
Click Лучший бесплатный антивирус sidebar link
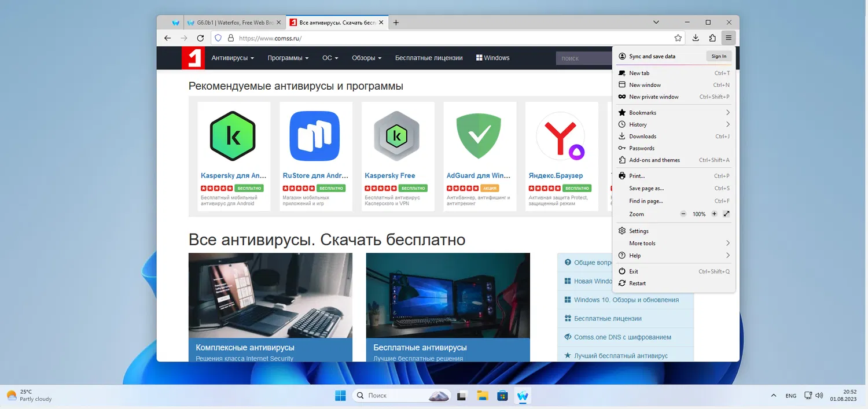click(x=621, y=356)
